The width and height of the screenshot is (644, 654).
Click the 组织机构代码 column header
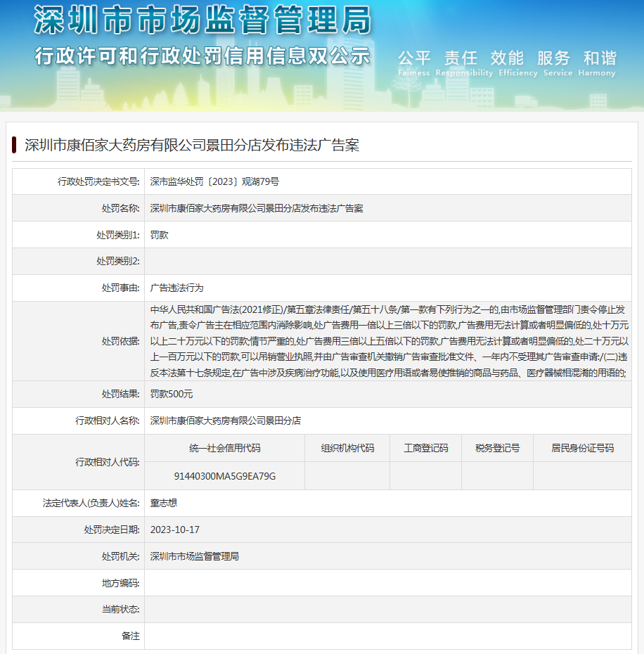tap(347, 448)
